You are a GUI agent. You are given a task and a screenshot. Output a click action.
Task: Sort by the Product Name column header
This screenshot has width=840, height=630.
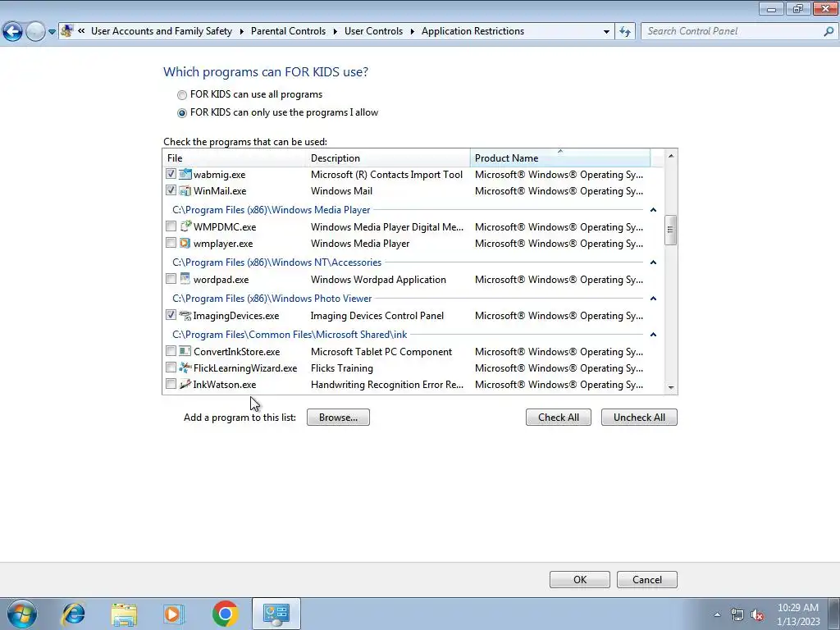coord(560,158)
